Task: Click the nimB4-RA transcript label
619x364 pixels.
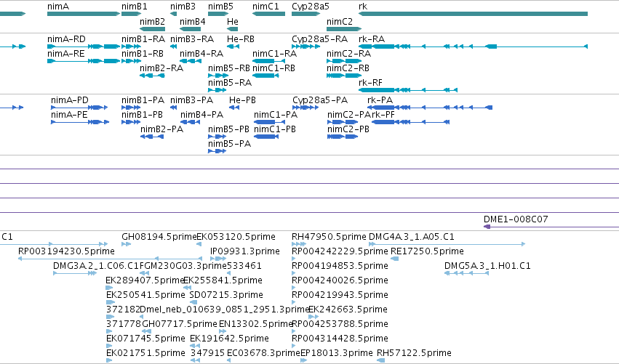Action: (x=201, y=54)
